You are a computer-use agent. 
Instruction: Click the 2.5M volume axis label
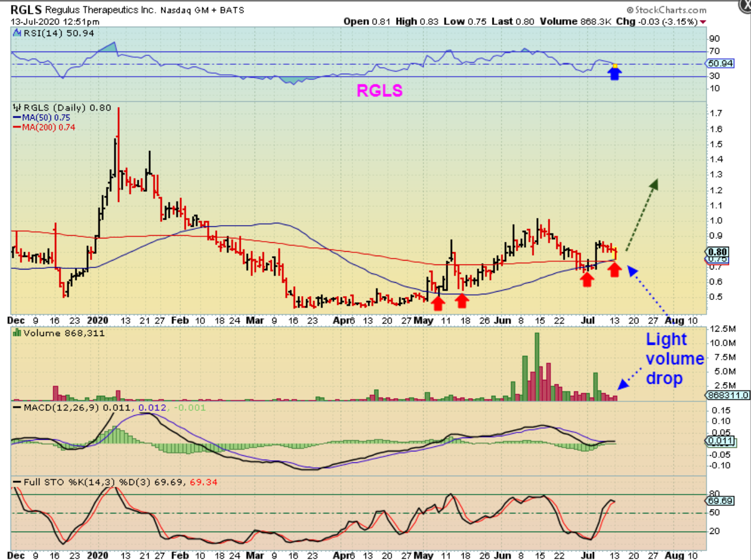[x=724, y=386]
